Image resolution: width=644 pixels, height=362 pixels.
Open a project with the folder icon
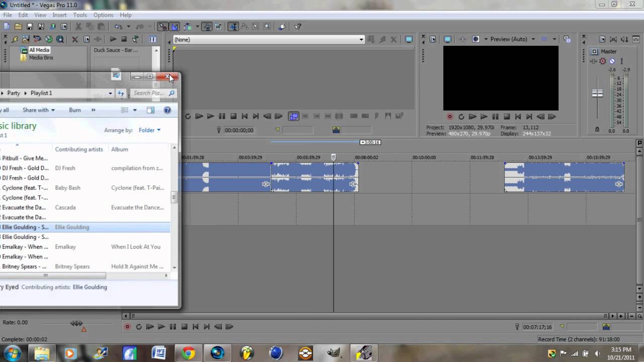tap(18, 27)
